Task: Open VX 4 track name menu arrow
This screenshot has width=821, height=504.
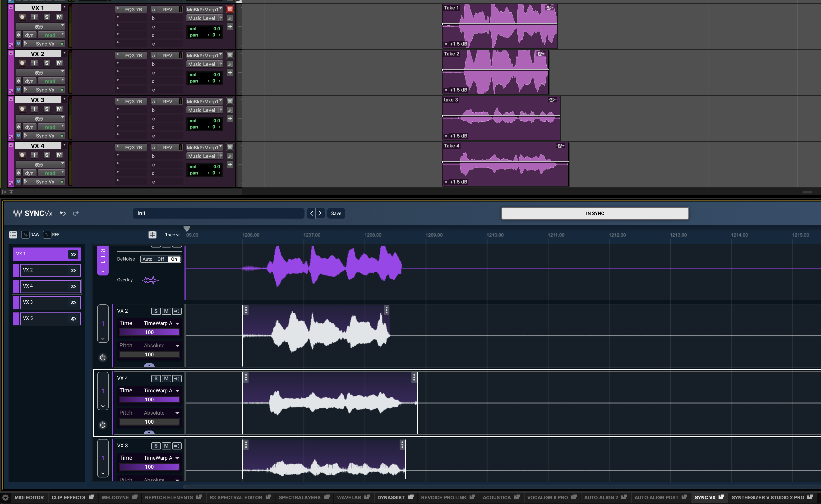Action: (64, 145)
